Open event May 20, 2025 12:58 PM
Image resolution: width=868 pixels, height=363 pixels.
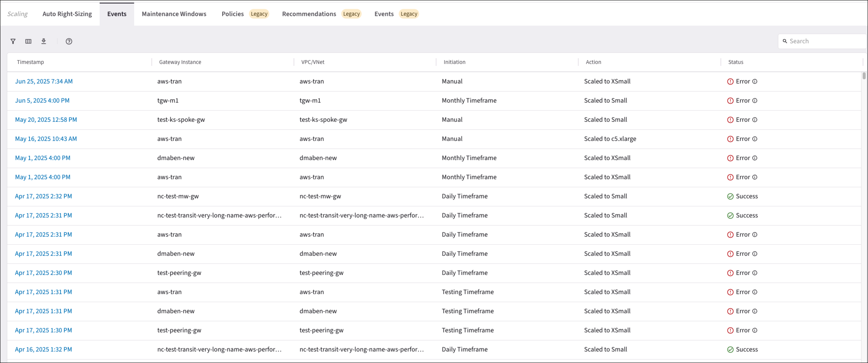coord(46,120)
